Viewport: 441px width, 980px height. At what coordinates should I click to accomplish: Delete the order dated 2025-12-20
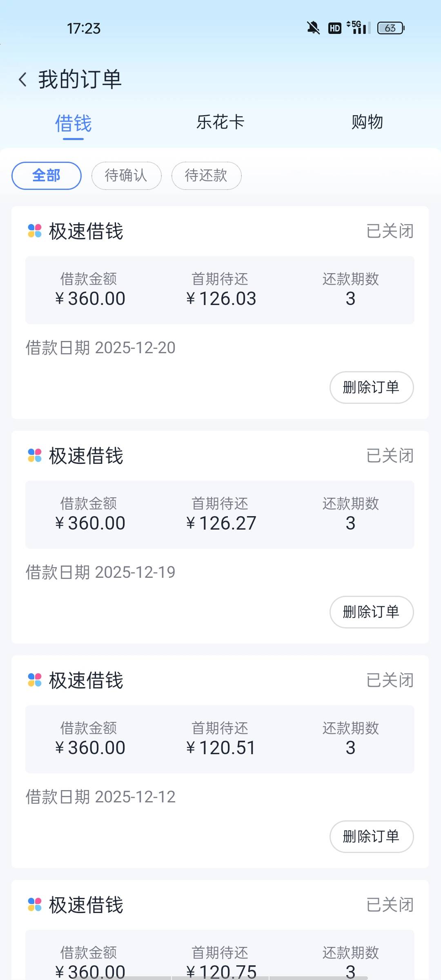pos(371,387)
